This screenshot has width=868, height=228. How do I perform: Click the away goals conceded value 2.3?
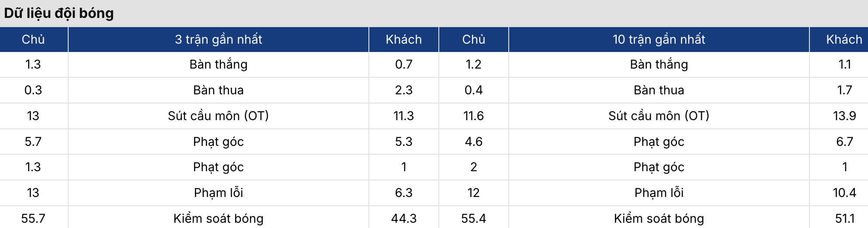point(404,90)
